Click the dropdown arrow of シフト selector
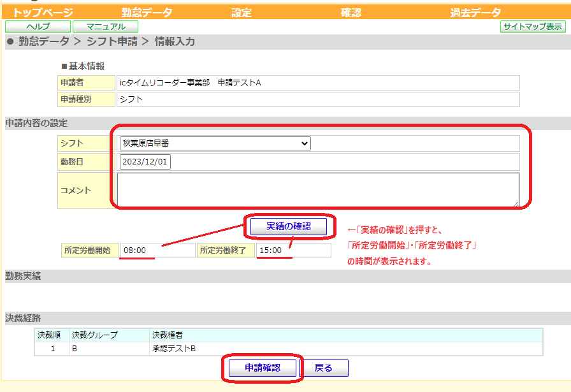Screen dimensions: 571x392 (305, 143)
